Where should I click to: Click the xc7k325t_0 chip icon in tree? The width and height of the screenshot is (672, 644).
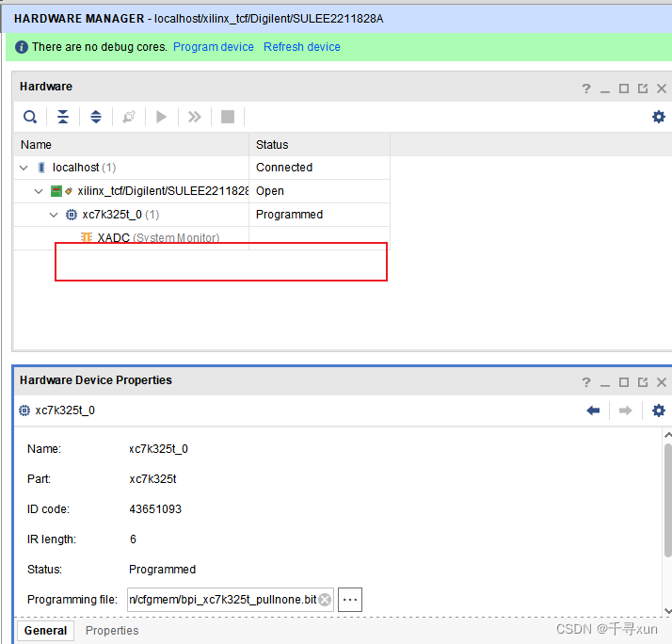pyautogui.click(x=72, y=215)
